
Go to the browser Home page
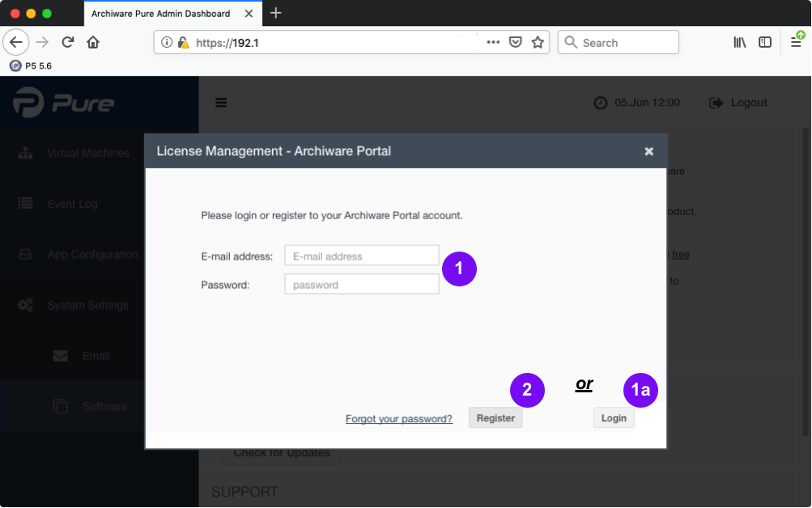[x=93, y=42]
